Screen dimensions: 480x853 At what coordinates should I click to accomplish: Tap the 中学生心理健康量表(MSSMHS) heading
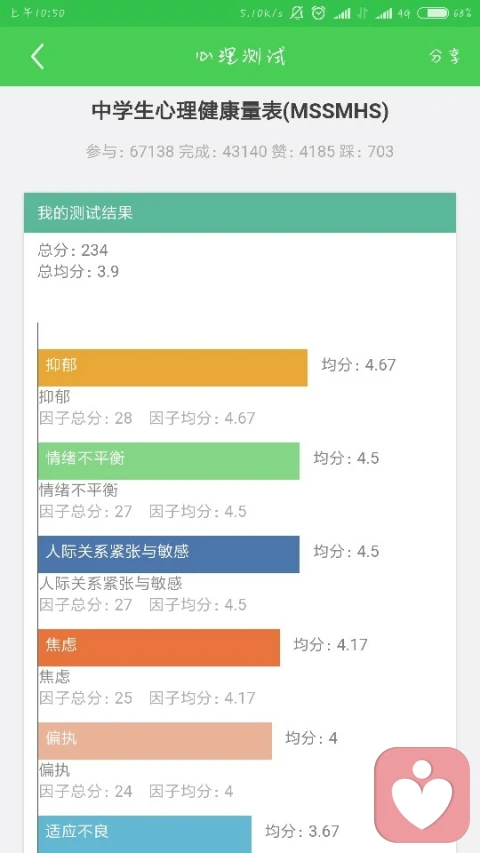click(240, 112)
